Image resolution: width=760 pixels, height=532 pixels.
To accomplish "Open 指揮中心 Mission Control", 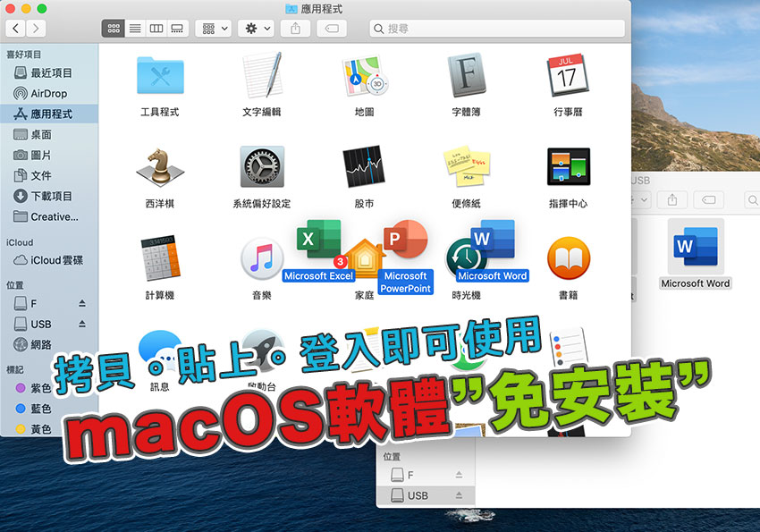I will point(568,167).
